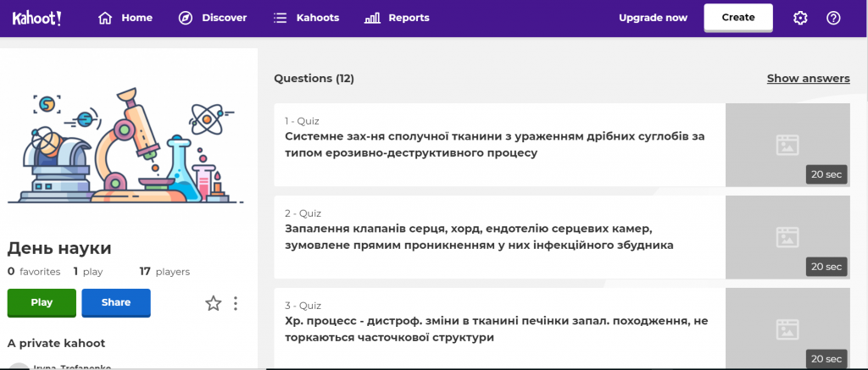
Task: Click the Reports bar chart icon
Action: tap(372, 19)
